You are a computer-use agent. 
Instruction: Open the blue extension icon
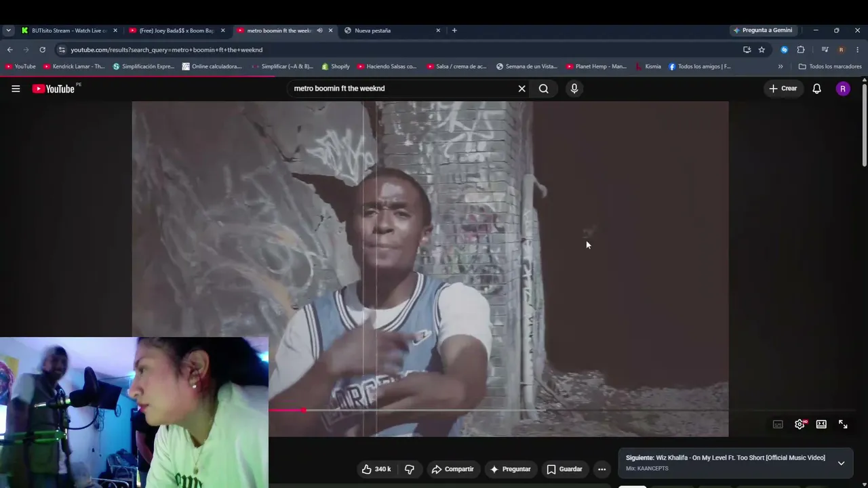(x=785, y=49)
